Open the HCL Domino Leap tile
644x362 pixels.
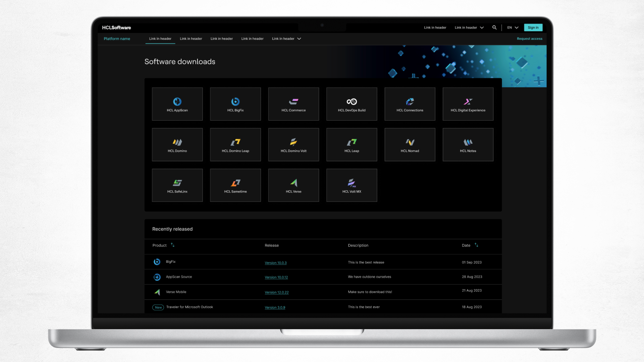(x=235, y=145)
